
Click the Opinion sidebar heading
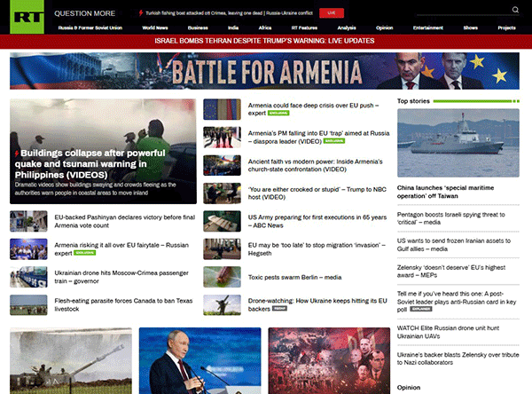point(409,388)
